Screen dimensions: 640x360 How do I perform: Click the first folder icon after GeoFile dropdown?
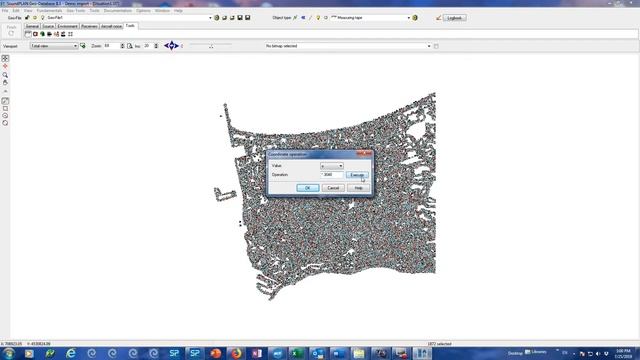224,18
